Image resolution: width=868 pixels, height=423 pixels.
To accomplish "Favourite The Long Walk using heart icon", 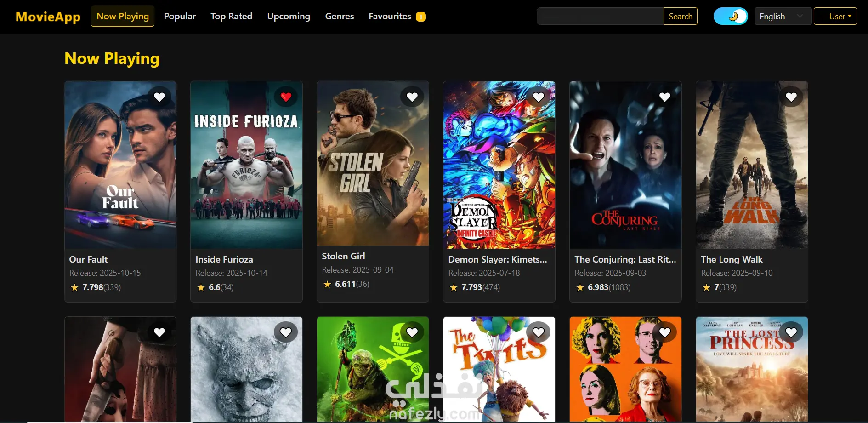I will [x=791, y=97].
